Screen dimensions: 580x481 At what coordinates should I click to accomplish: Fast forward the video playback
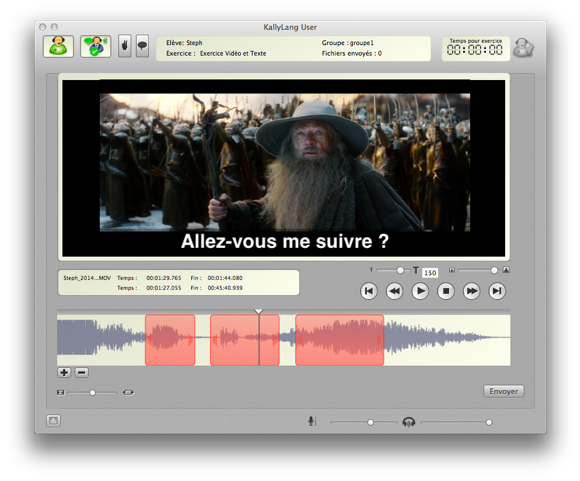(472, 291)
